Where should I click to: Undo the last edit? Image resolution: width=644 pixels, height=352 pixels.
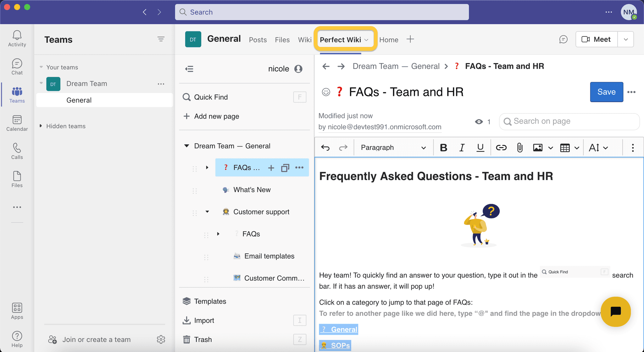(x=325, y=147)
